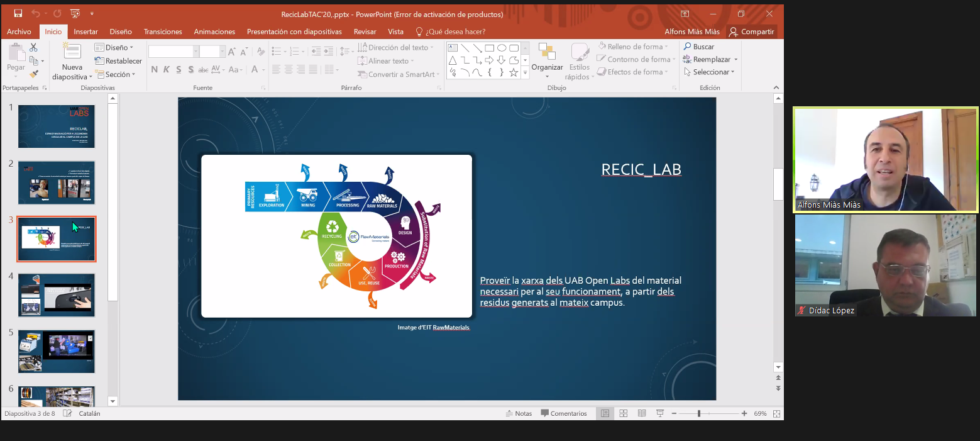Open the Archivo menu
This screenshot has height=441, width=980.
click(x=19, y=31)
